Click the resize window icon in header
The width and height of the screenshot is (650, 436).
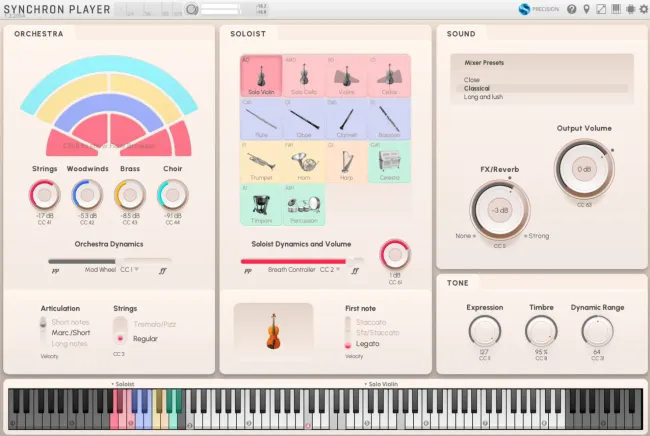tap(601, 9)
